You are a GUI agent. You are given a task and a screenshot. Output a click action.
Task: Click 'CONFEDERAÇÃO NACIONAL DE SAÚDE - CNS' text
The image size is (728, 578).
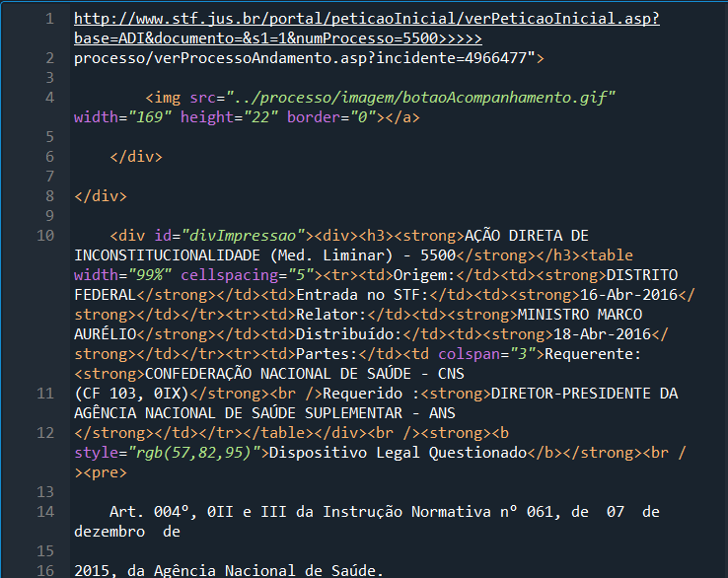(x=305, y=374)
